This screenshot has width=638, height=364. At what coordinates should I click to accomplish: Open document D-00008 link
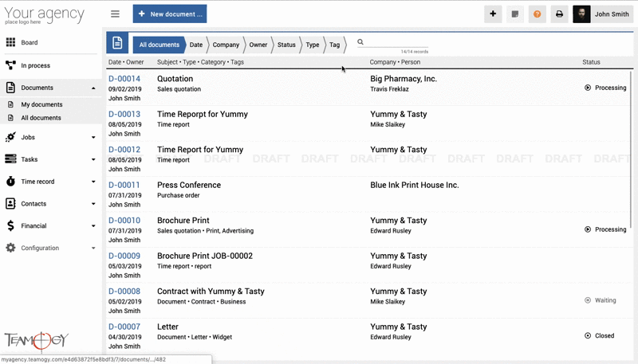124,291
